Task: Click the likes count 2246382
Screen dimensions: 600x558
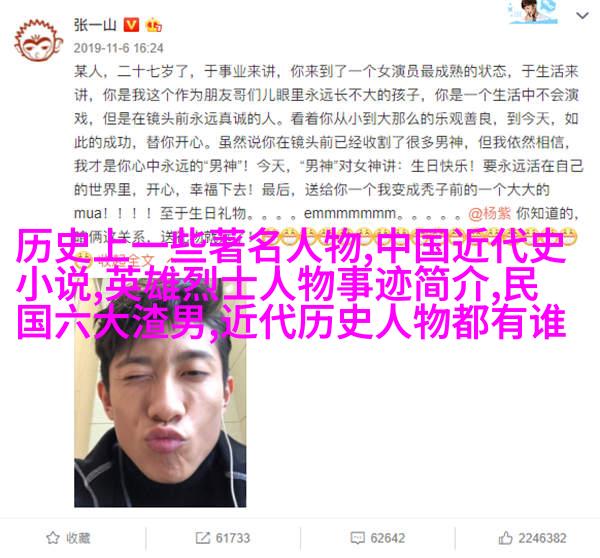Action: pyautogui.click(x=542, y=538)
